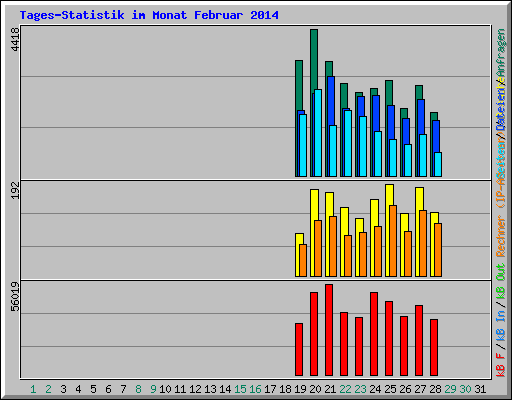
Task: Select day 22 on the x-axis
Action: pyautogui.click(x=345, y=389)
